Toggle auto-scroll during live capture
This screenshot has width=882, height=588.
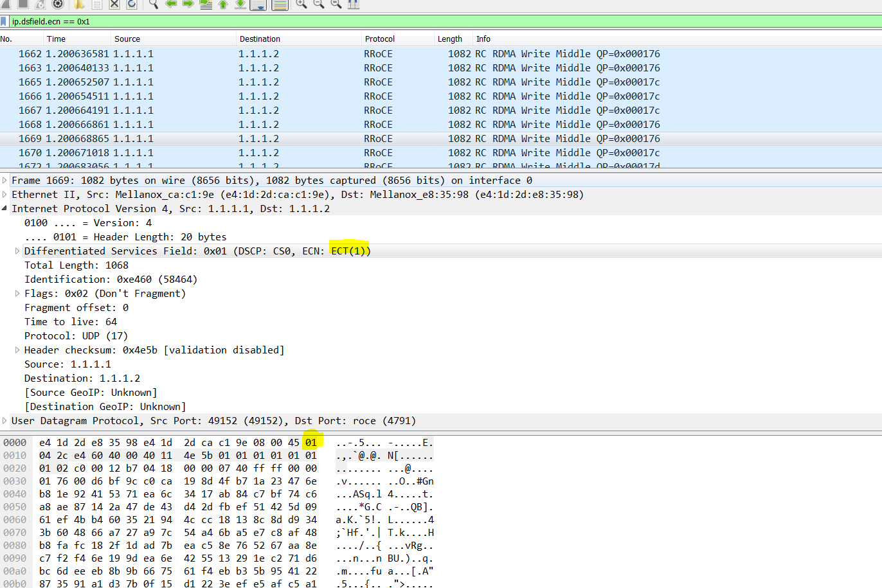(x=258, y=4)
